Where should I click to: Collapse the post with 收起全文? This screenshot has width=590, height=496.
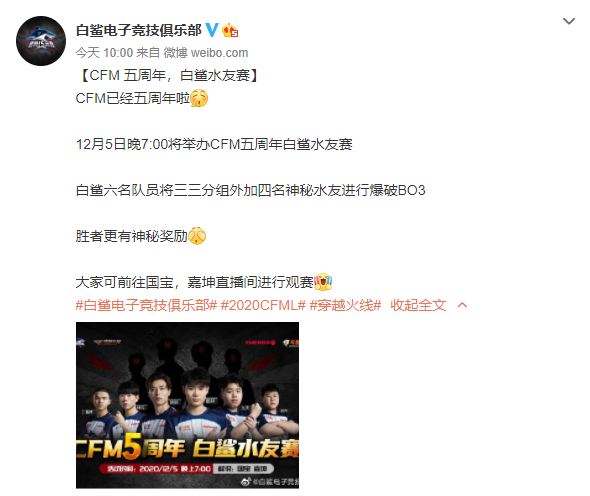418,305
